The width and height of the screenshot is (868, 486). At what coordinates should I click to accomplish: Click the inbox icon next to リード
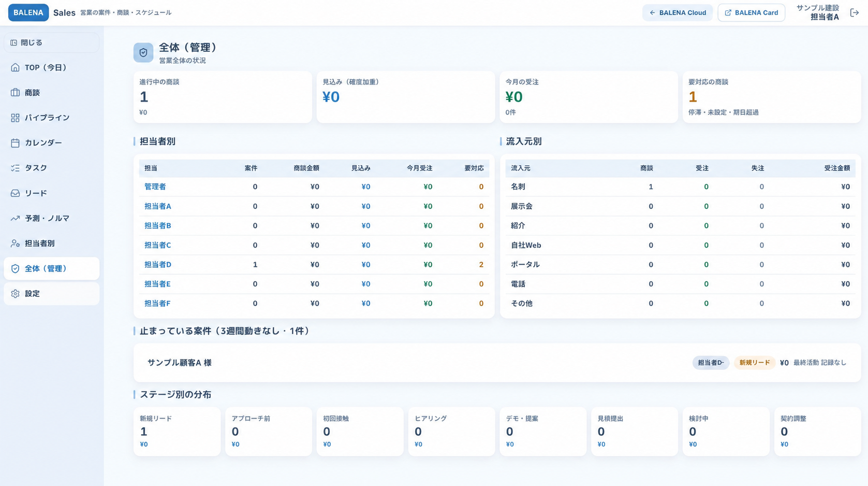15,193
